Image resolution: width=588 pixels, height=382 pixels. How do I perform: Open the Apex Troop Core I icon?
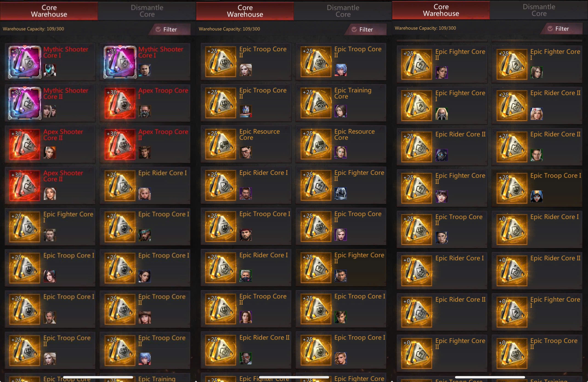coord(120,103)
